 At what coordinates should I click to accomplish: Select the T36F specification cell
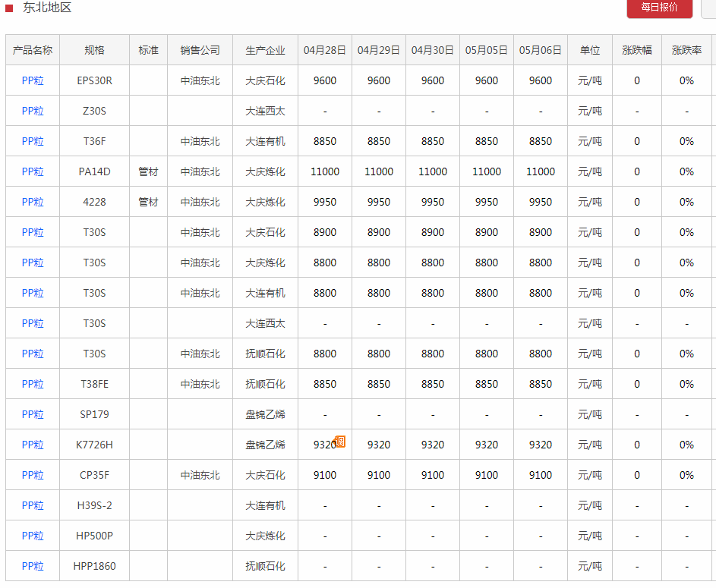(x=94, y=141)
